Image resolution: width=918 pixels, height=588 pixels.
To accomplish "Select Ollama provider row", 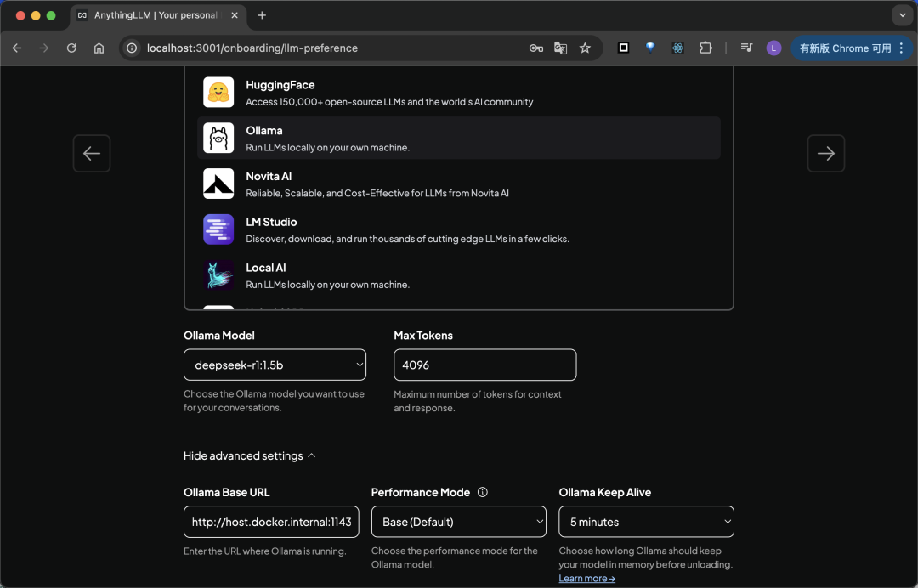I will pos(458,138).
